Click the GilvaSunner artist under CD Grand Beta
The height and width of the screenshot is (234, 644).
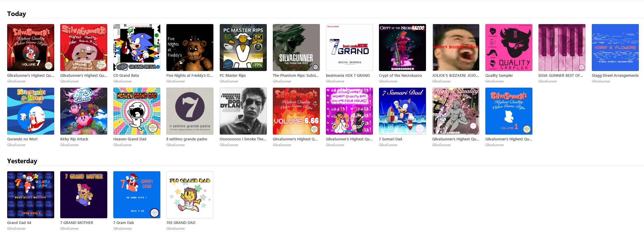point(122,81)
